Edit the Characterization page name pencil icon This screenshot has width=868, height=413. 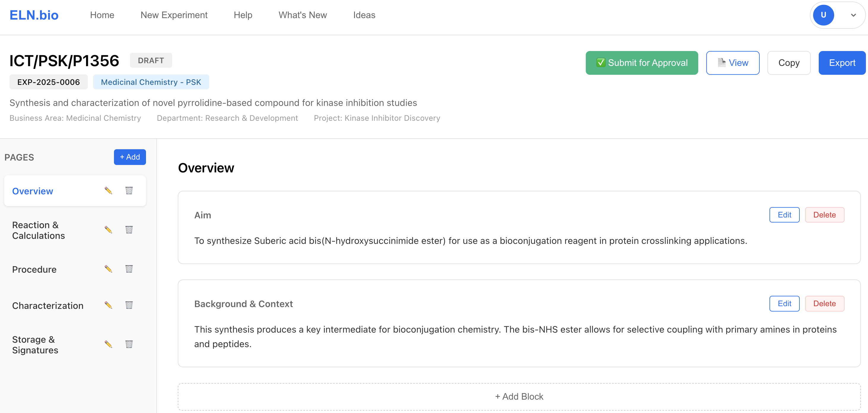pyautogui.click(x=108, y=305)
